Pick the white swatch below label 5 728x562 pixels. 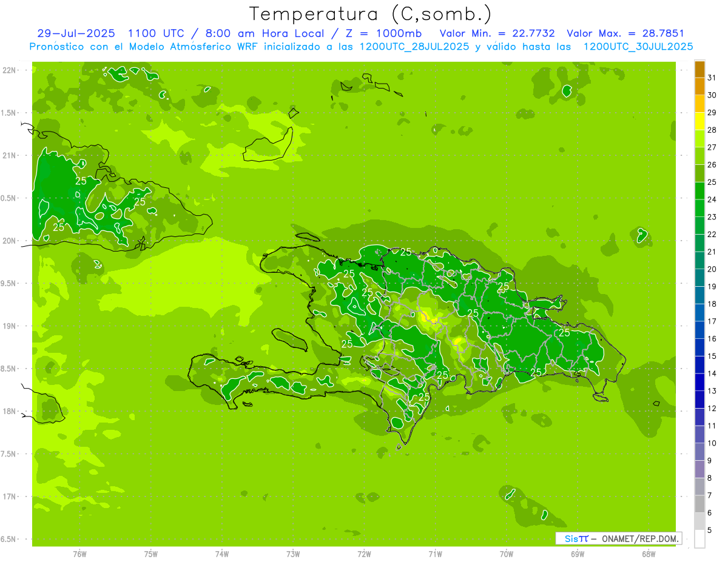coord(699,539)
